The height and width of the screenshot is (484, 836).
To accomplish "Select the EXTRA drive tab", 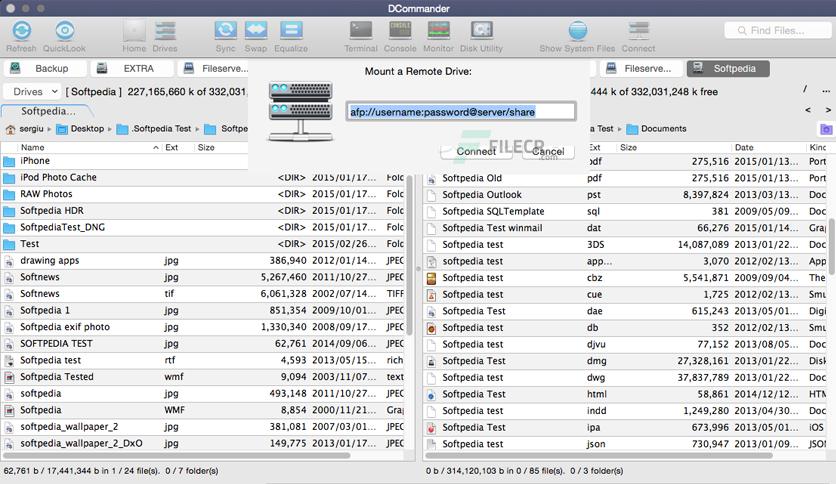I will tap(132, 68).
